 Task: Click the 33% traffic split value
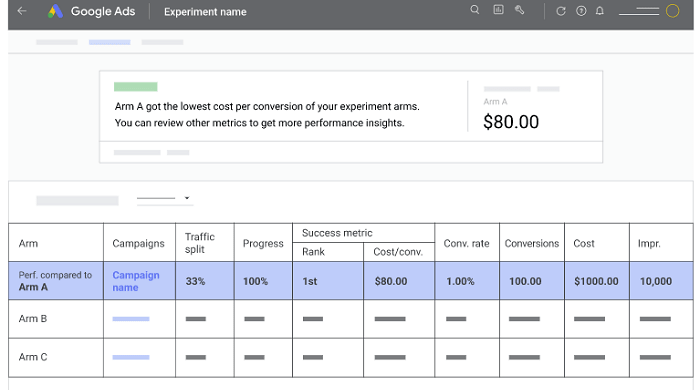click(195, 282)
